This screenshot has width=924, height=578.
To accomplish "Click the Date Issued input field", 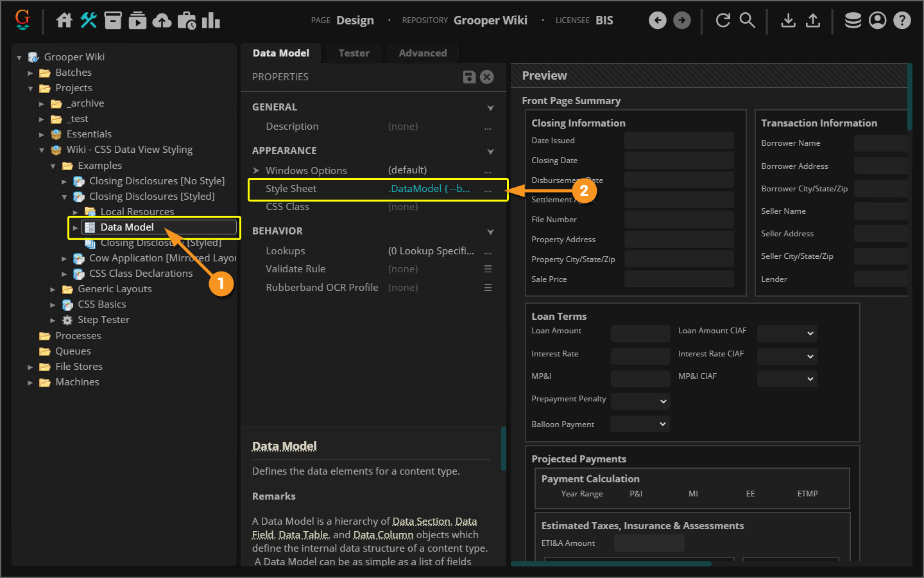I will coord(678,141).
